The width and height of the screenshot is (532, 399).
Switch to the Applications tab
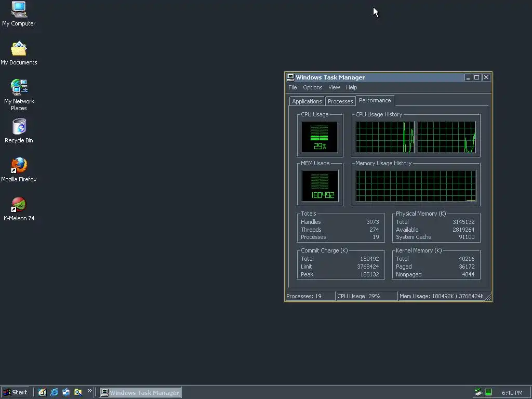tap(307, 101)
